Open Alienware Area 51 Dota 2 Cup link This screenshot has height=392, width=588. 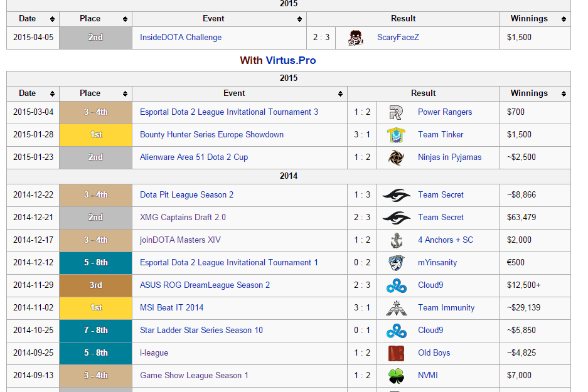194,157
